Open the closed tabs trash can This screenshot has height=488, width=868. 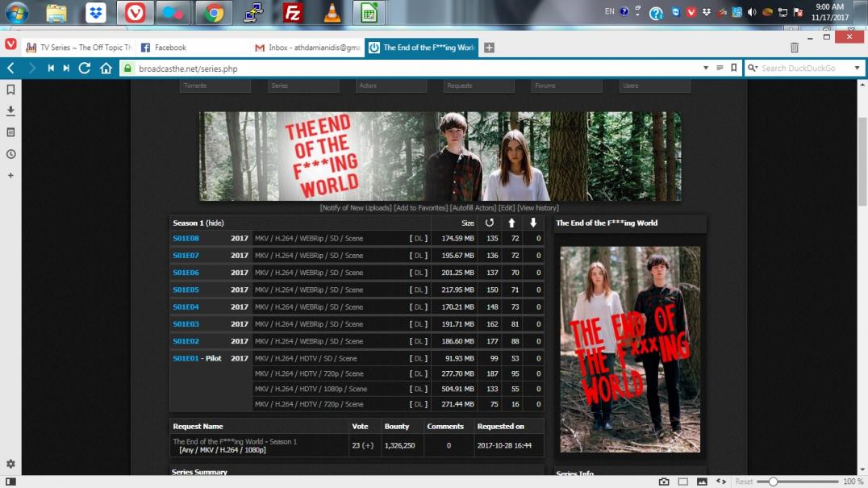tap(795, 48)
